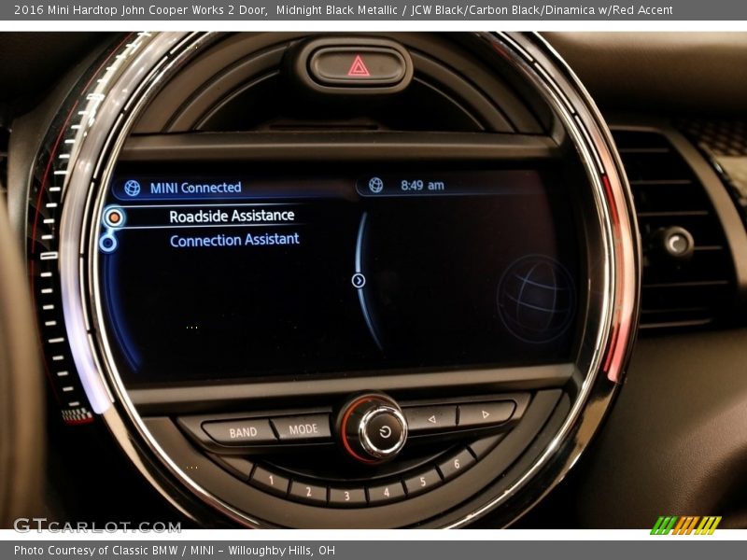Click the previous track left arrow button
The image size is (747, 560).
(x=430, y=419)
